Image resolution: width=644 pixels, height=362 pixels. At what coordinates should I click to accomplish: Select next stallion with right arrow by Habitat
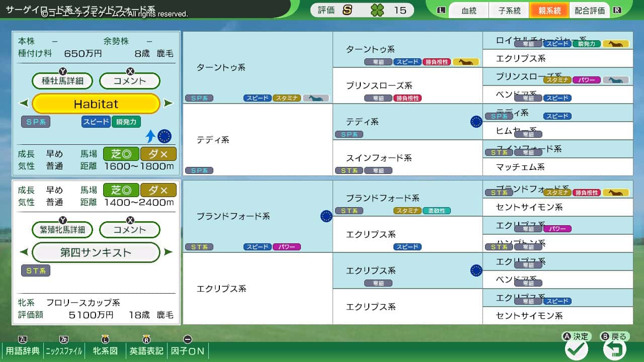pyautogui.click(x=169, y=104)
